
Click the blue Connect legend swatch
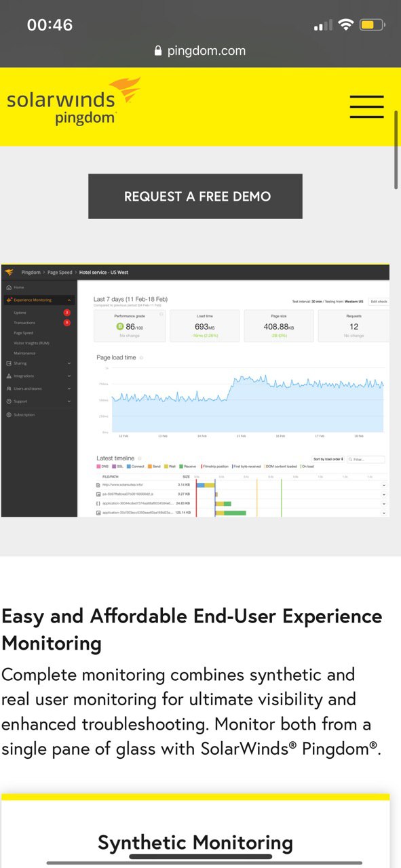tap(128, 467)
